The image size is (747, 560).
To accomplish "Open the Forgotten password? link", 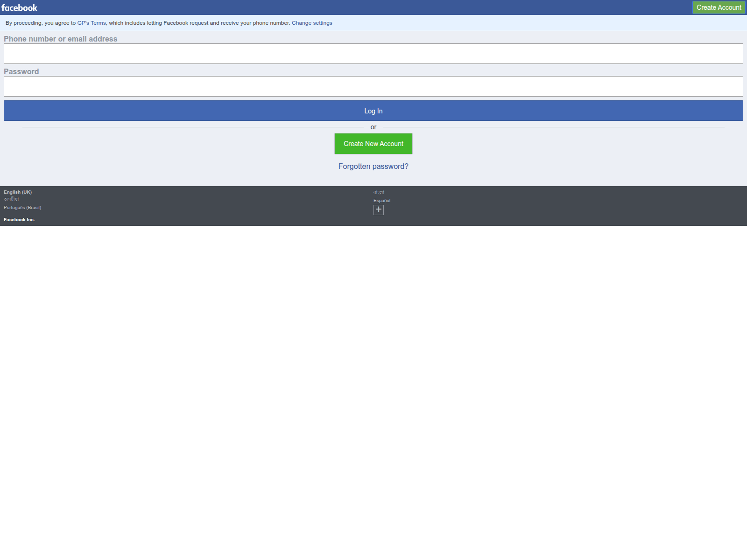I will point(373,167).
